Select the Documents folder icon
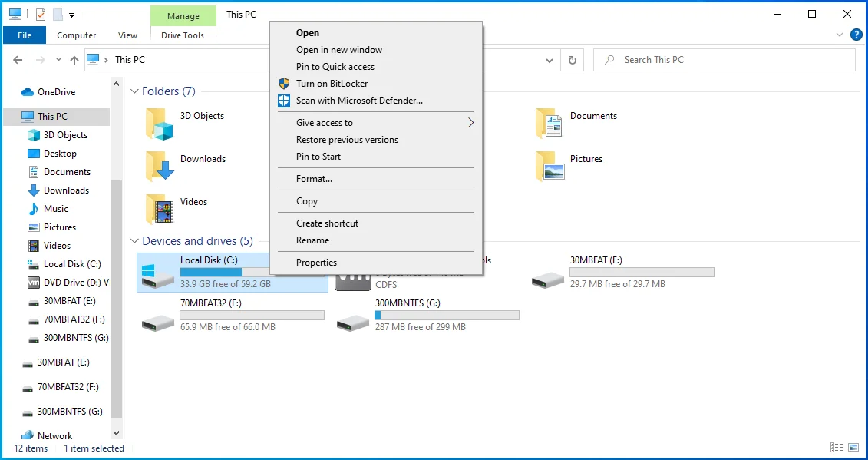The width and height of the screenshot is (868, 460). point(550,123)
